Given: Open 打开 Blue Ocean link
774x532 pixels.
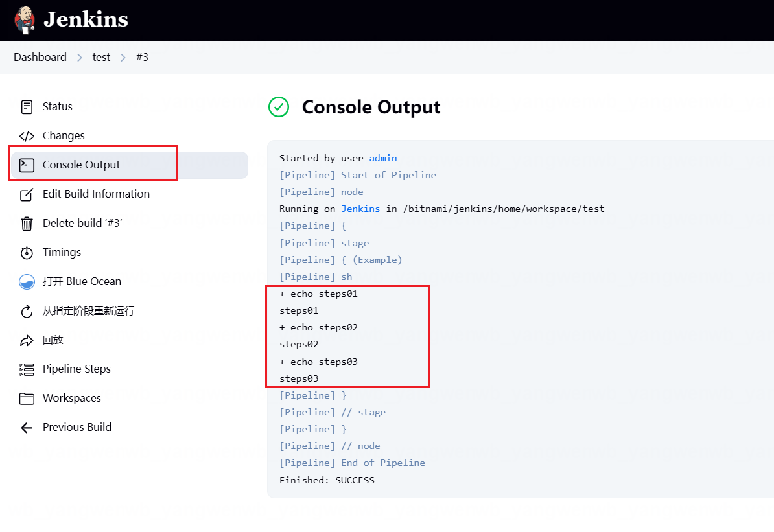Looking at the screenshot, I should coord(82,281).
